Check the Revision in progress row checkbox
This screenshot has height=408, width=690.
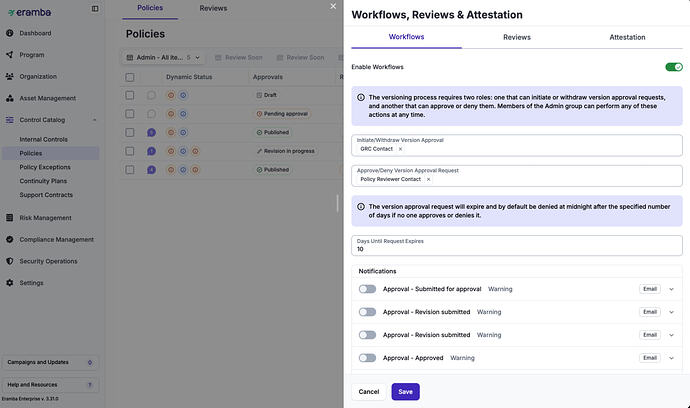click(130, 151)
